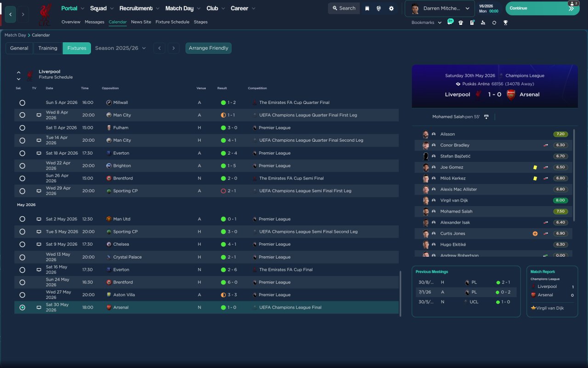Click the shirt icon in bookmarks bar
This screenshot has width=588, height=368.
(x=461, y=23)
